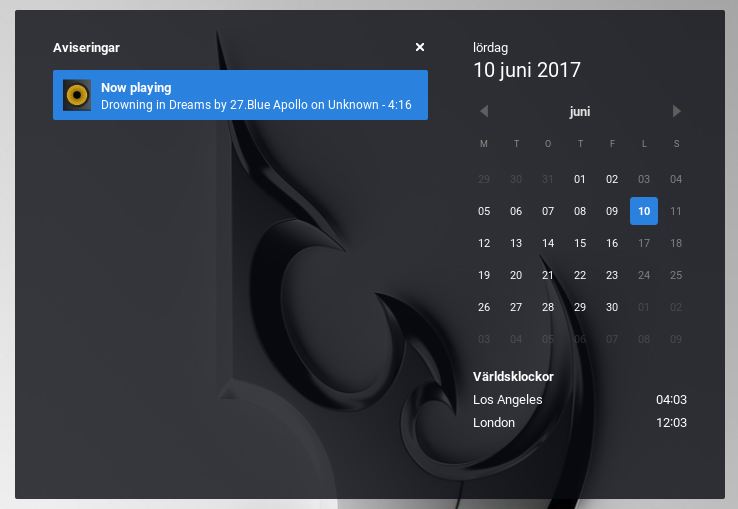Select June 24 in the calendar

click(x=644, y=275)
